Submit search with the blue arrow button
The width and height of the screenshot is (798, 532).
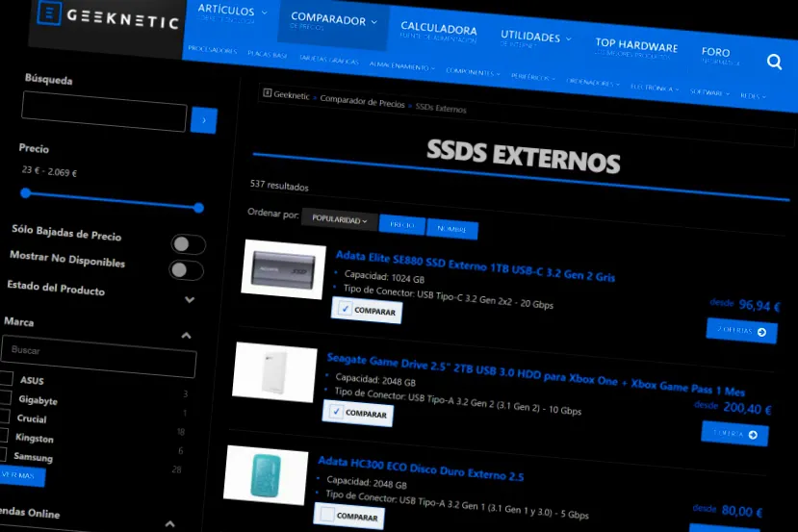pos(203,120)
